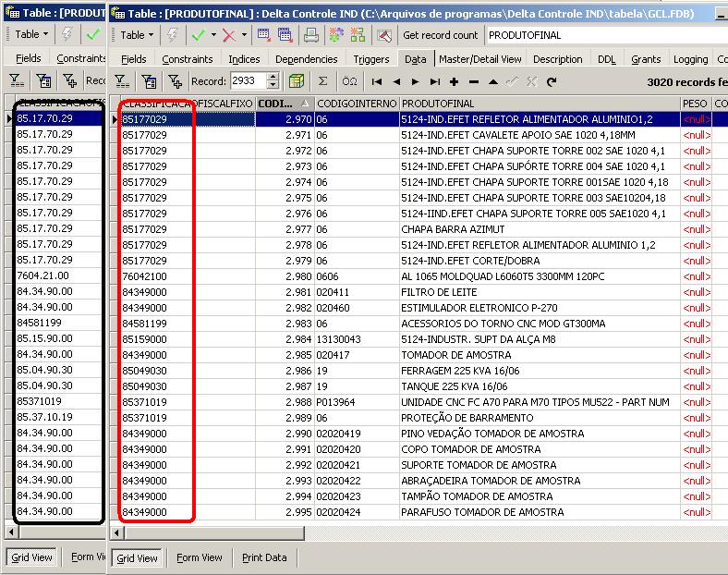728x575 pixels.
Task: Click the red X rollback icon
Action: 228,35
